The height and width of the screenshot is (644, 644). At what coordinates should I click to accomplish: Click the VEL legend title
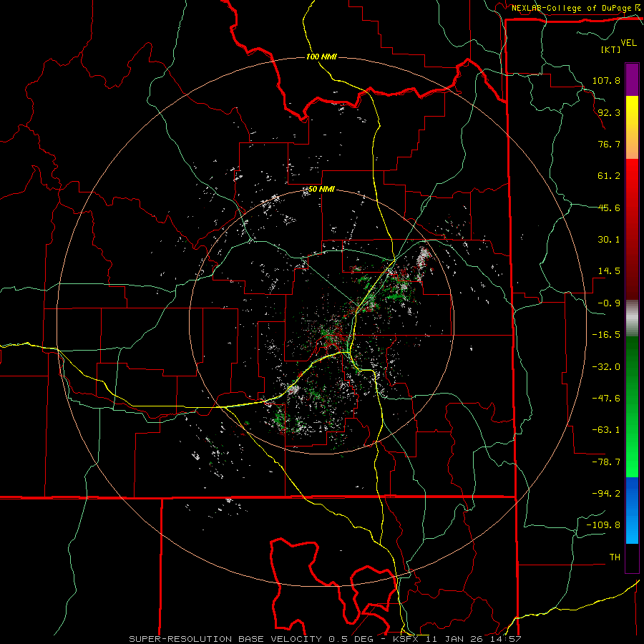click(x=628, y=43)
